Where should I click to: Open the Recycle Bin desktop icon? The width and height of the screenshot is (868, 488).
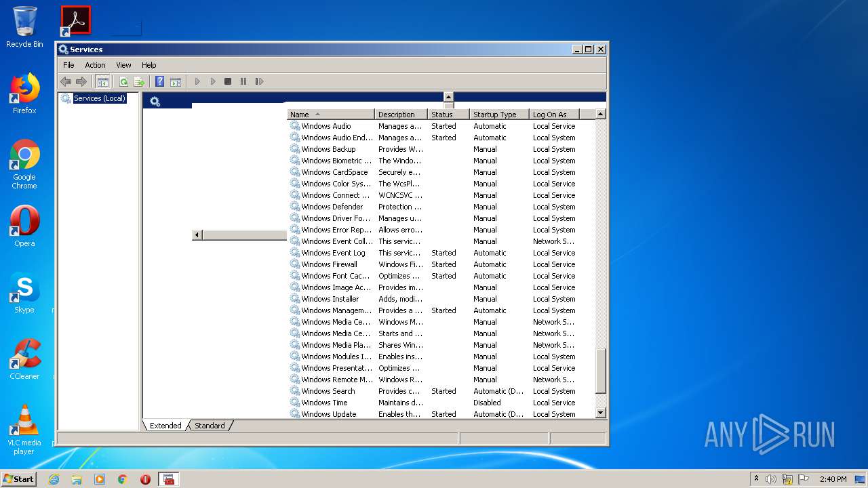(x=24, y=27)
